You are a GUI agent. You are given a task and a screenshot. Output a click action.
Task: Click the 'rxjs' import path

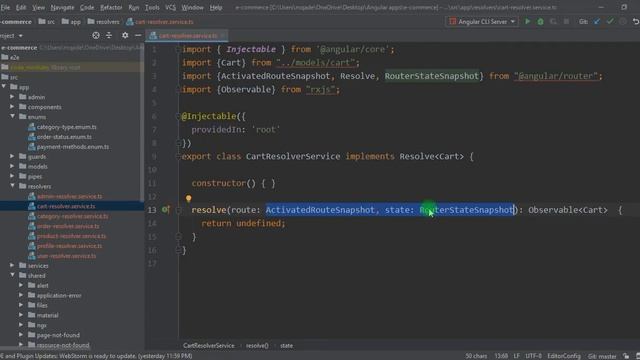(x=321, y=89)
